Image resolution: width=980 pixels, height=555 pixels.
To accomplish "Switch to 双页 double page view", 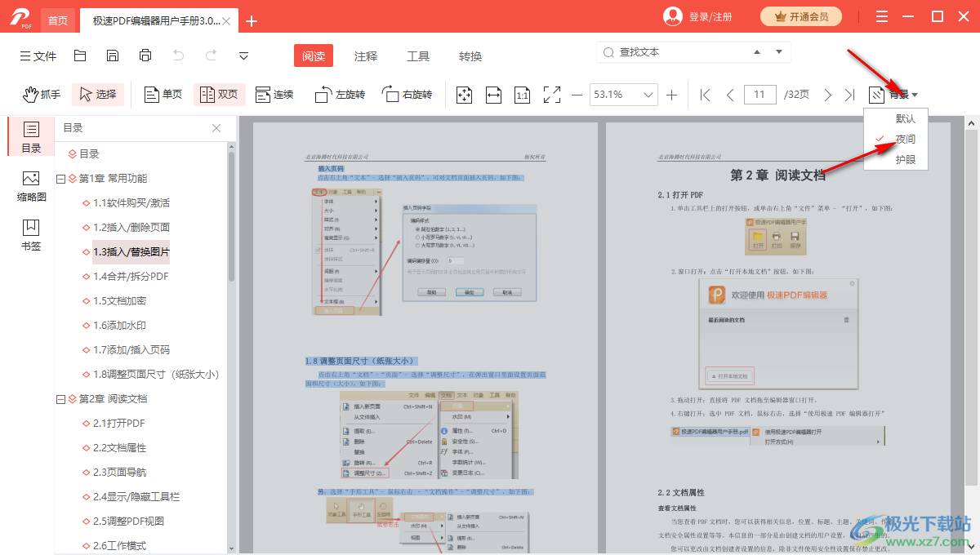I will (x=219, y=95).
